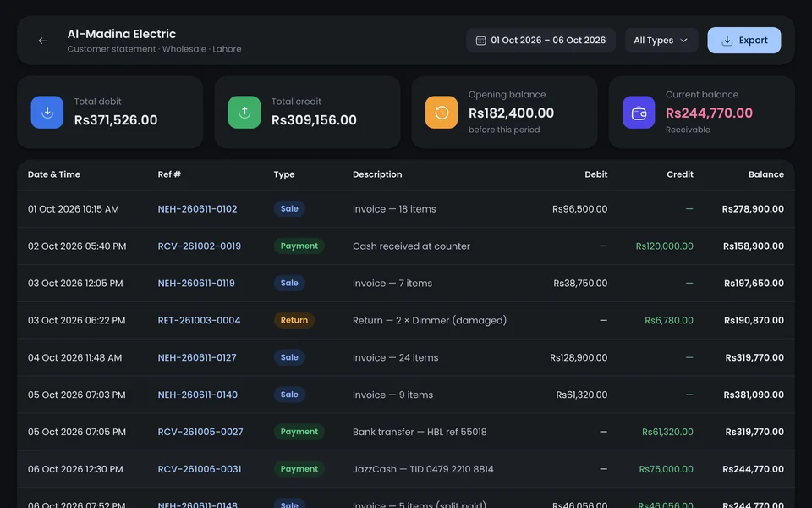Click the Return type badge
This screenshot has height=508, width=812.
pos(294,320)
